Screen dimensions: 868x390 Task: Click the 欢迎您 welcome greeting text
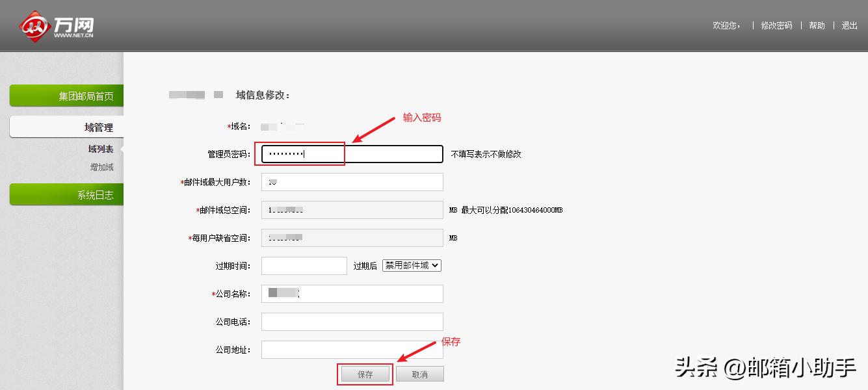point(726,25)
